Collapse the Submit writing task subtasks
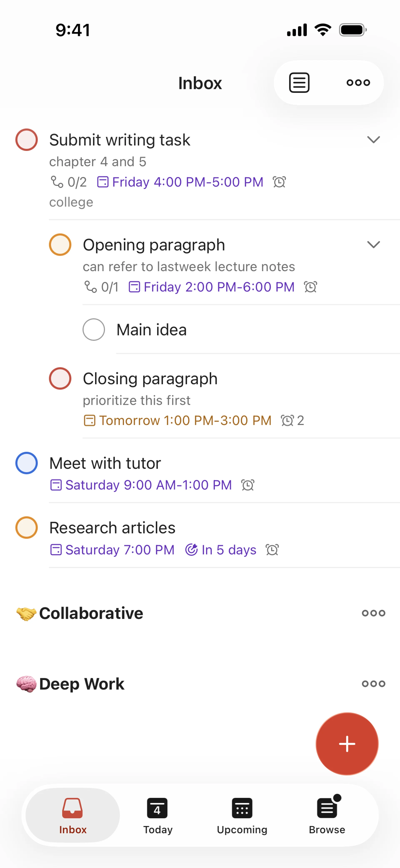The image size is (400, 868). (x=373, y=140)
